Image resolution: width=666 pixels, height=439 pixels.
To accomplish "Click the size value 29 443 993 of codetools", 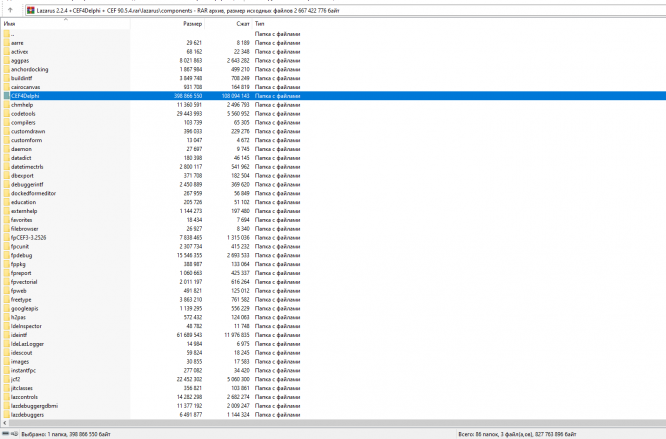I will [189, 114].
